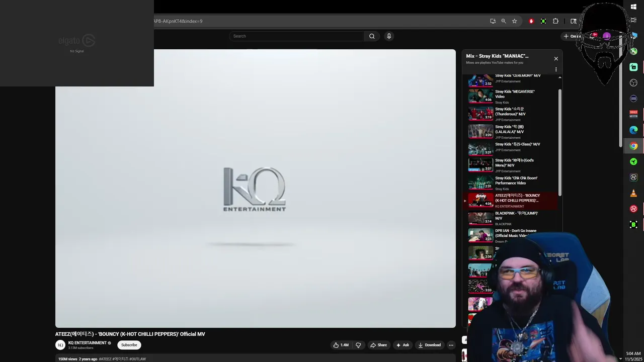Screen dimensions: 644x362
Task: Click the install app icon in address bar
Action: [493, 21]
